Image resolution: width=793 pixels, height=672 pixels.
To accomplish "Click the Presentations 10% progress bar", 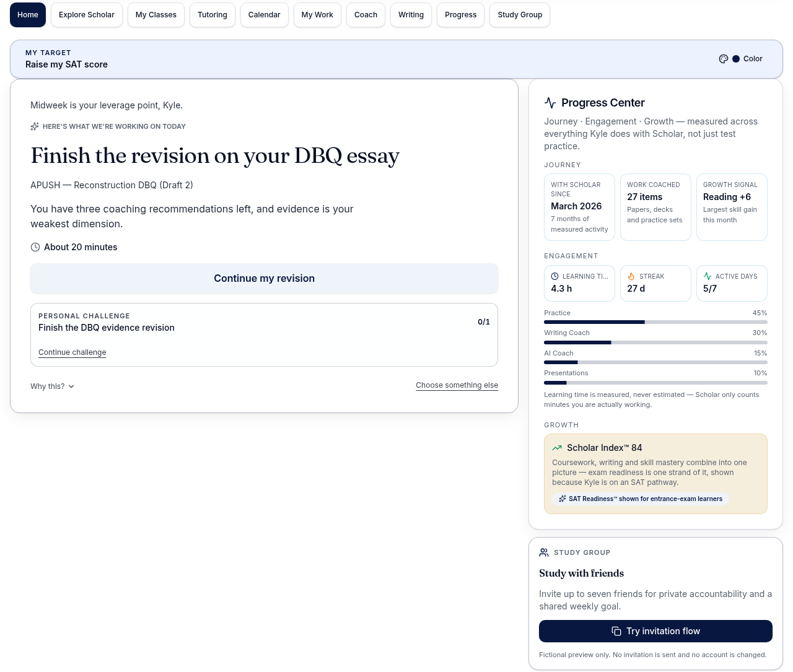I will pyautogui.click(x=655, y=383).
